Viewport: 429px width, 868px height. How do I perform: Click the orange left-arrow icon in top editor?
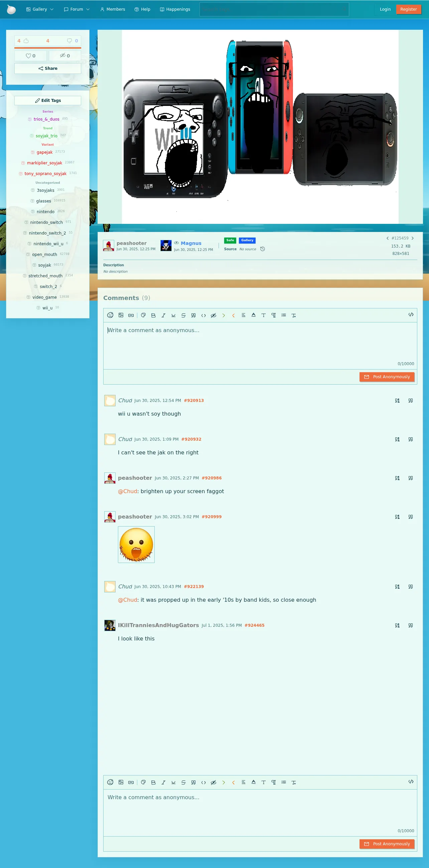click(x=234, y=315)
